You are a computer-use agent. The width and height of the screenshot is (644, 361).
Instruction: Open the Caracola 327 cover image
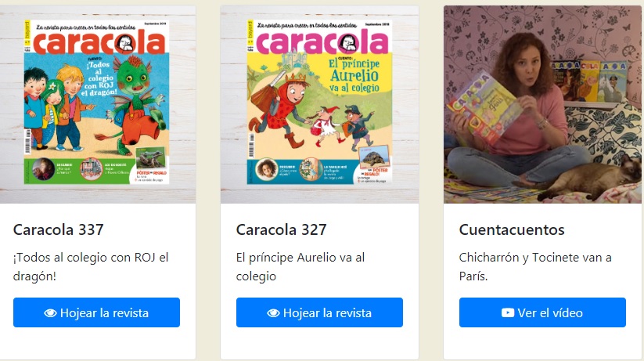pos(319,104)
